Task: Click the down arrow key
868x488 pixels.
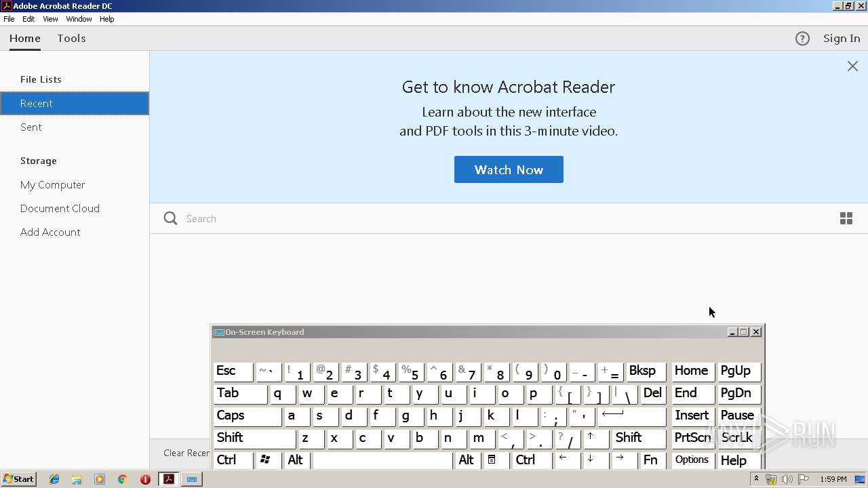Action: pos(595,460)
